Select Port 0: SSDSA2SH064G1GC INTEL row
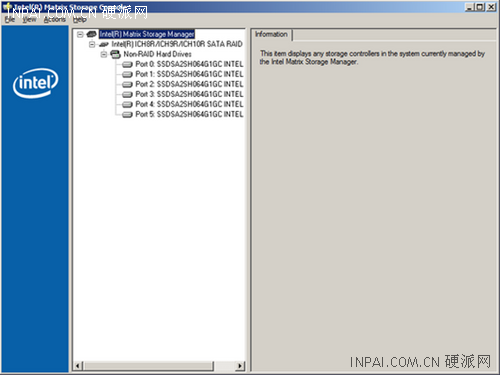Screen dimensions: 500x375 pos(189,64)
